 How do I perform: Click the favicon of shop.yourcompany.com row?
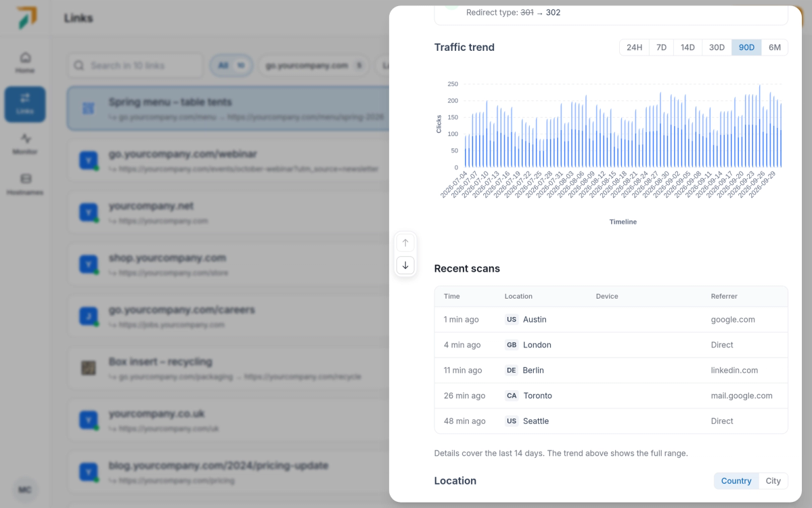89,264
